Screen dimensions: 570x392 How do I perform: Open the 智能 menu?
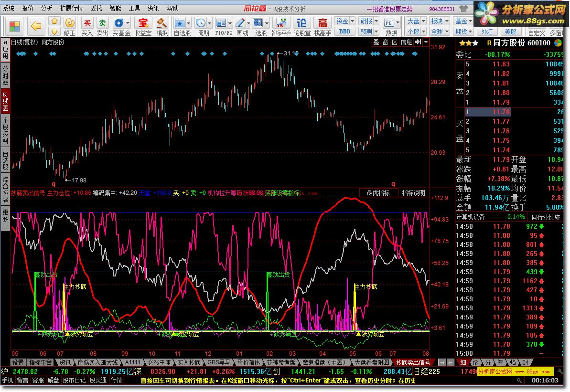coord(115,9)
